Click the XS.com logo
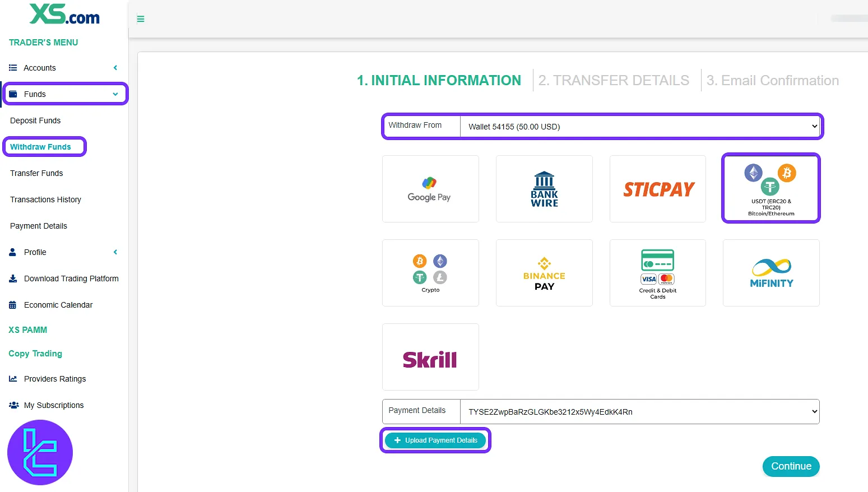Image resolution: width=868 pixels, height=492 pixels. (x=64, y=14)
